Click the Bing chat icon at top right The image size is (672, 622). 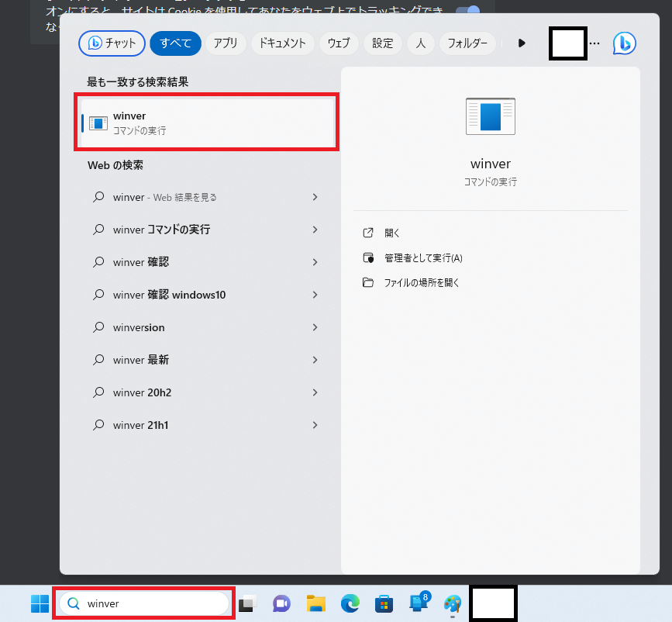tap(624, 43)
